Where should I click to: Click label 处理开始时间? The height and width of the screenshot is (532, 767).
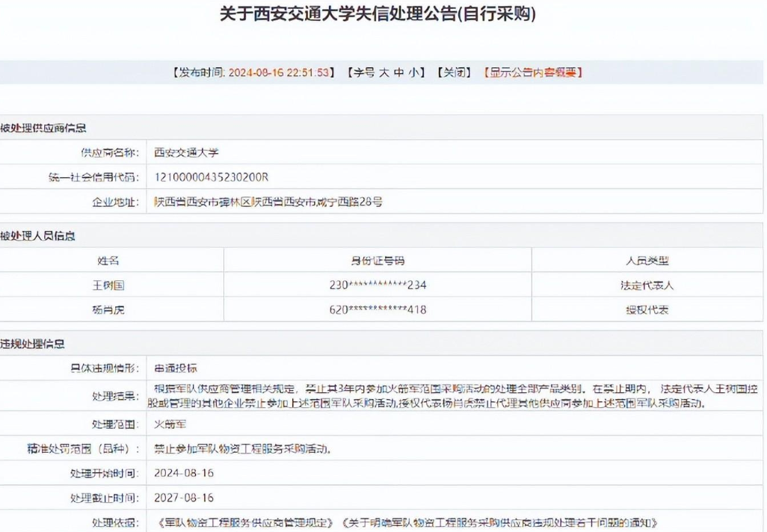pos(105,473)
